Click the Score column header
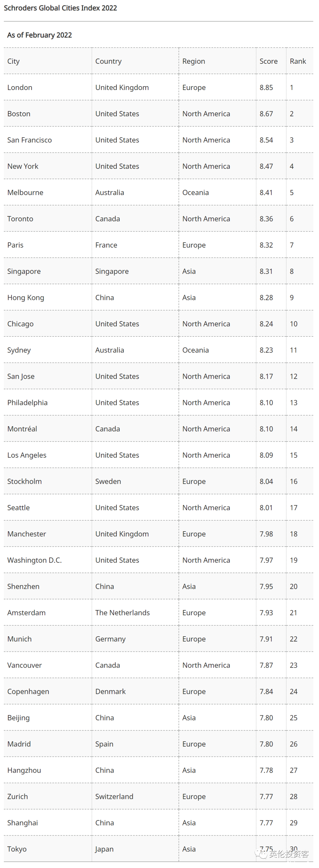The width and height of the screenshot is (319, 868). pos(268,61)
